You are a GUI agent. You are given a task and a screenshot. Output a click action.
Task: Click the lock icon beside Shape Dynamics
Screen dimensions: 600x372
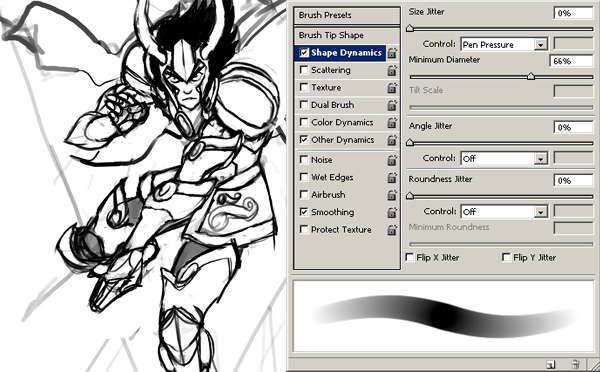pyautogui.click(x=392, y=53)
